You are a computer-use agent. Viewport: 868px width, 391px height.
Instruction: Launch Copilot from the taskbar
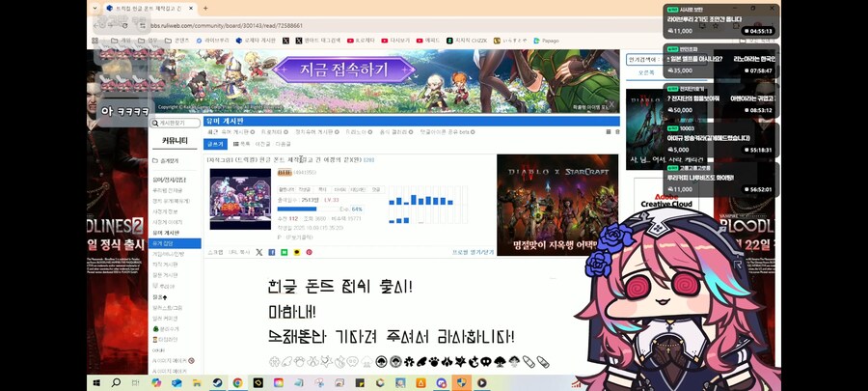[156, 382]
